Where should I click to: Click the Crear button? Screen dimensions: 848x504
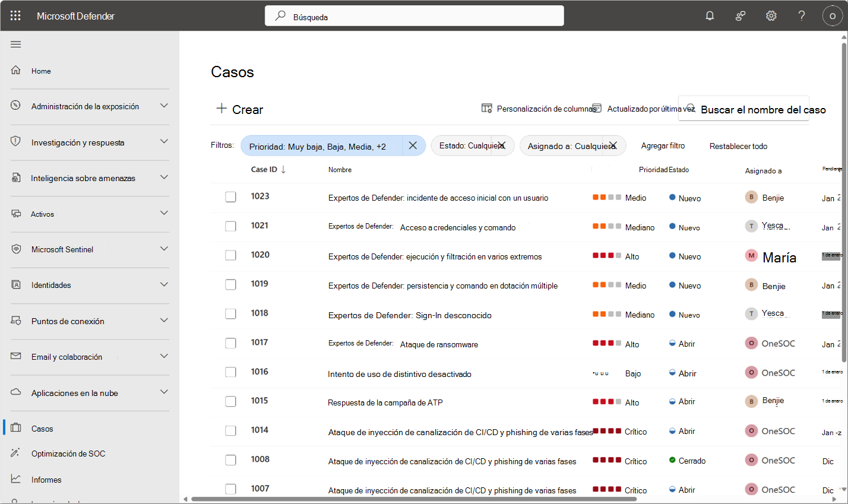tap(240, 109)
